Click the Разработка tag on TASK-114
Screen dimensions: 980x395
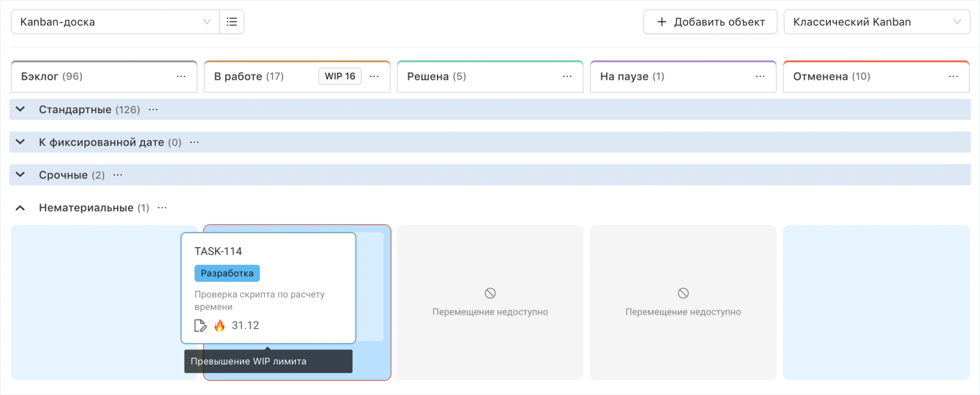coord(227,273)
